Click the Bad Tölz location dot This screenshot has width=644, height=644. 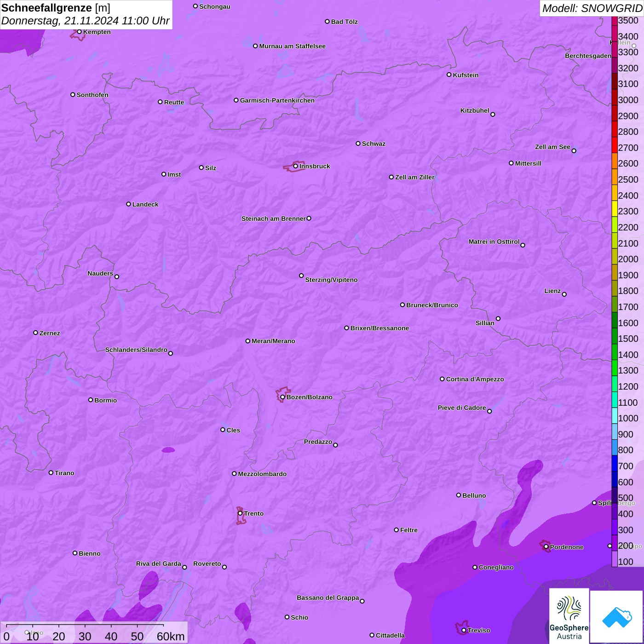pyautogui.click(x=328, y=22)
